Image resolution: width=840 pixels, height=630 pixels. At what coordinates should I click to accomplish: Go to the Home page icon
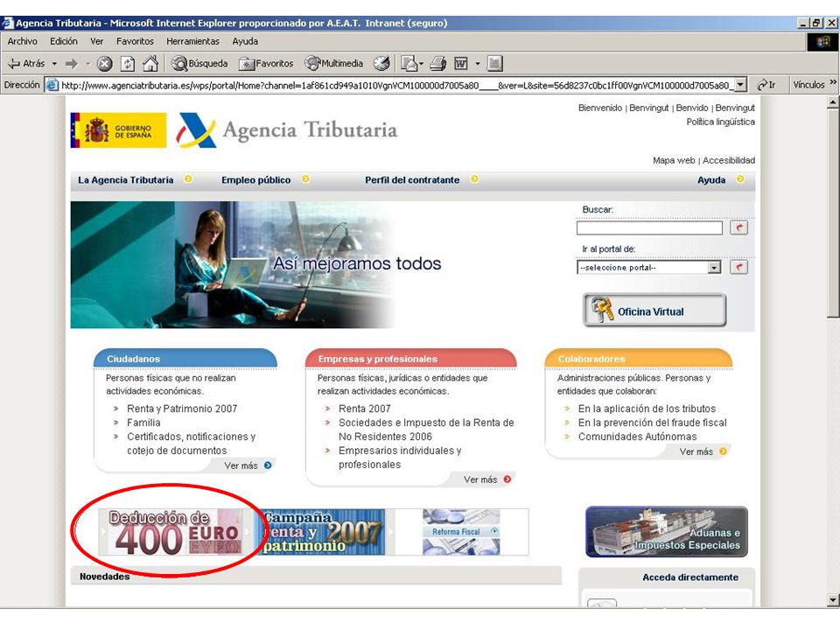click(150, 64)
